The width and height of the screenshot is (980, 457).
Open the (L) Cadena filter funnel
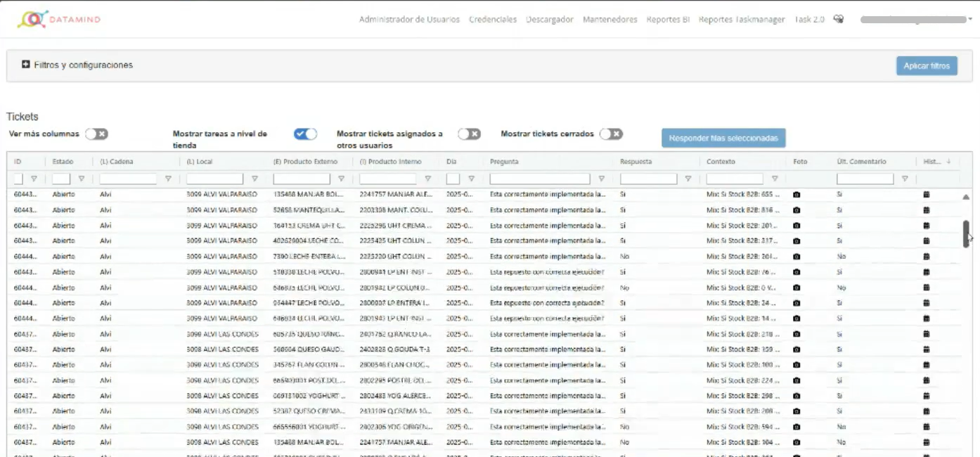pos(168,179)
